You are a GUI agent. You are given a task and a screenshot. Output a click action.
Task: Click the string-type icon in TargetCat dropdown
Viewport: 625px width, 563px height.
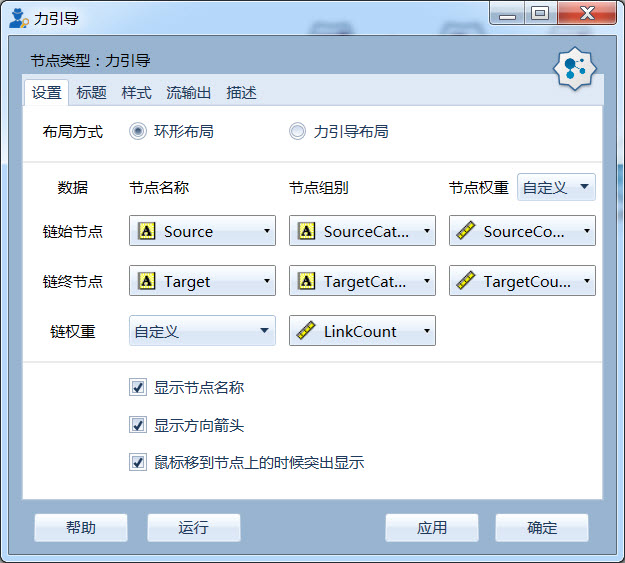click(306, 281)
